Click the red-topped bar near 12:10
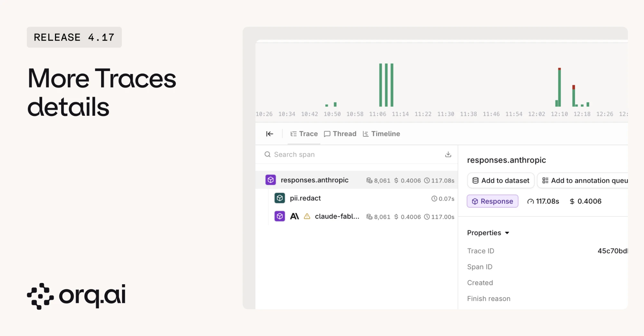This screenshot has height=336, width=644. click(x=559, y=87)
